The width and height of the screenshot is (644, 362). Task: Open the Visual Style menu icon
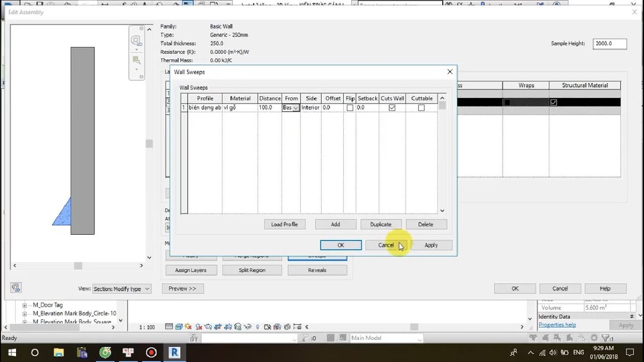pos(179,327)
